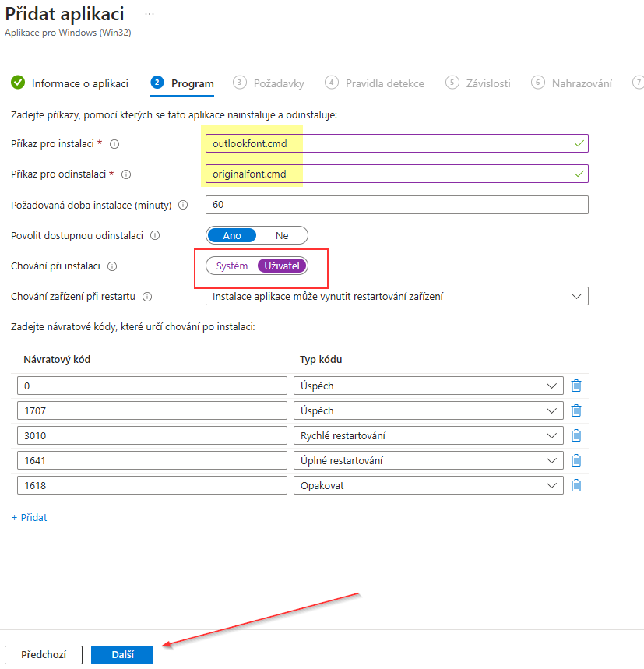Screen dimensions: 644x669
Task: Show info for Příkaz pro instalaci
Action: 114,144
